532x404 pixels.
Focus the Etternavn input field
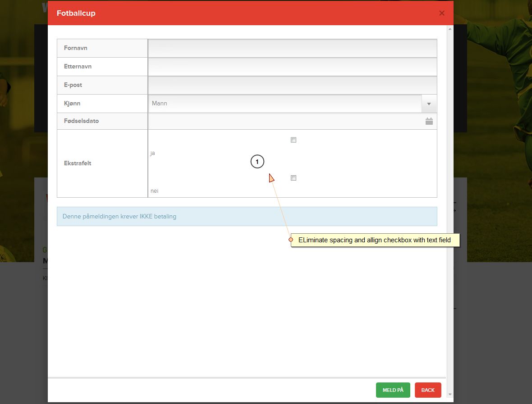point(293,67)
